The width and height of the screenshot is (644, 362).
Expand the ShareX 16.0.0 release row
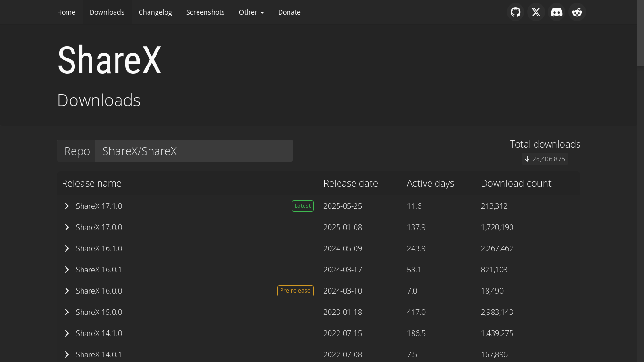(x=67, y=291)
